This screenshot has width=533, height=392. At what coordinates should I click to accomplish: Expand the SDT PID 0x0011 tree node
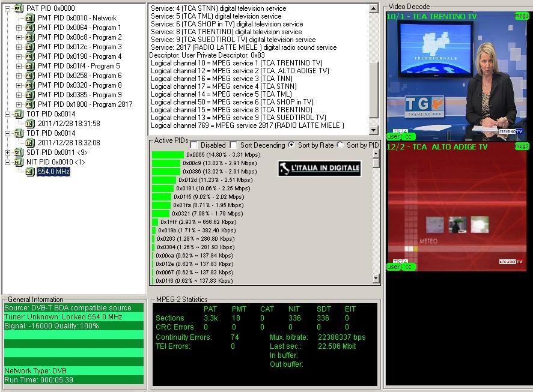click(8, 152)
